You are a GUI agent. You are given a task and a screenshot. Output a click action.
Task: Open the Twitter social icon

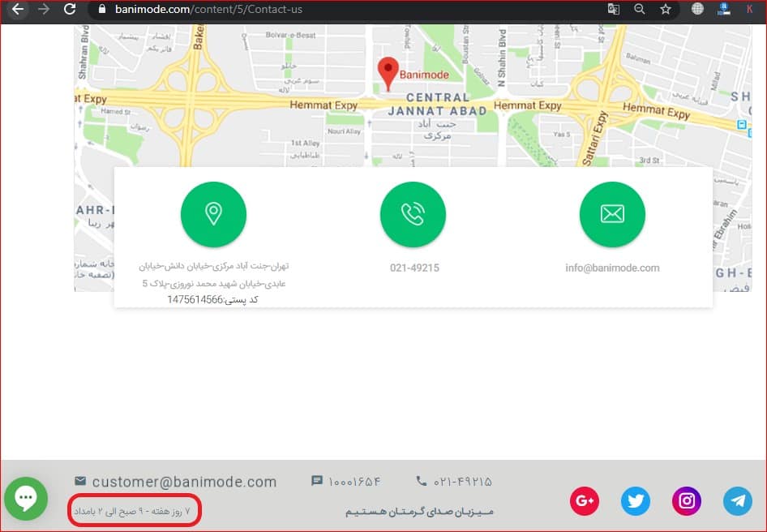636,500
